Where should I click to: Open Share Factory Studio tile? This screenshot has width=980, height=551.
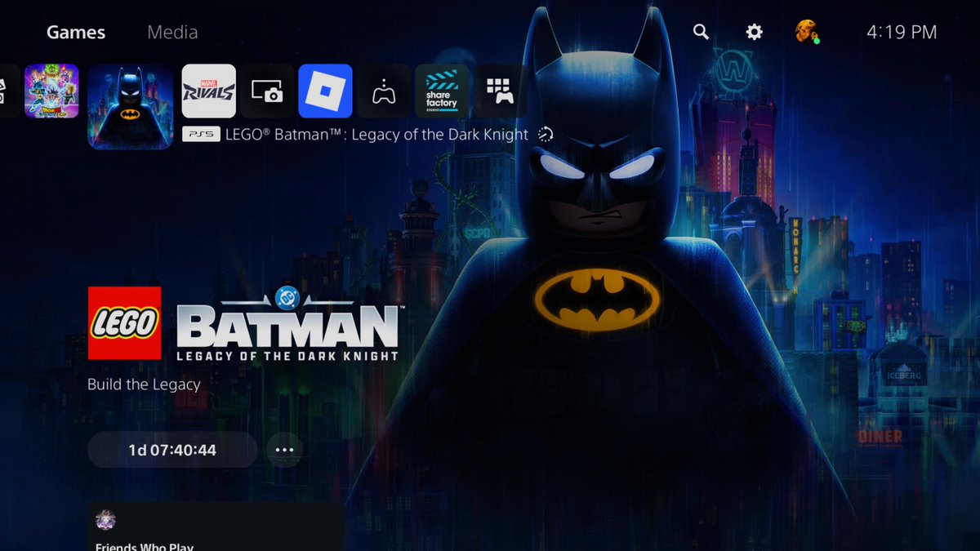[x=442, y=91]
